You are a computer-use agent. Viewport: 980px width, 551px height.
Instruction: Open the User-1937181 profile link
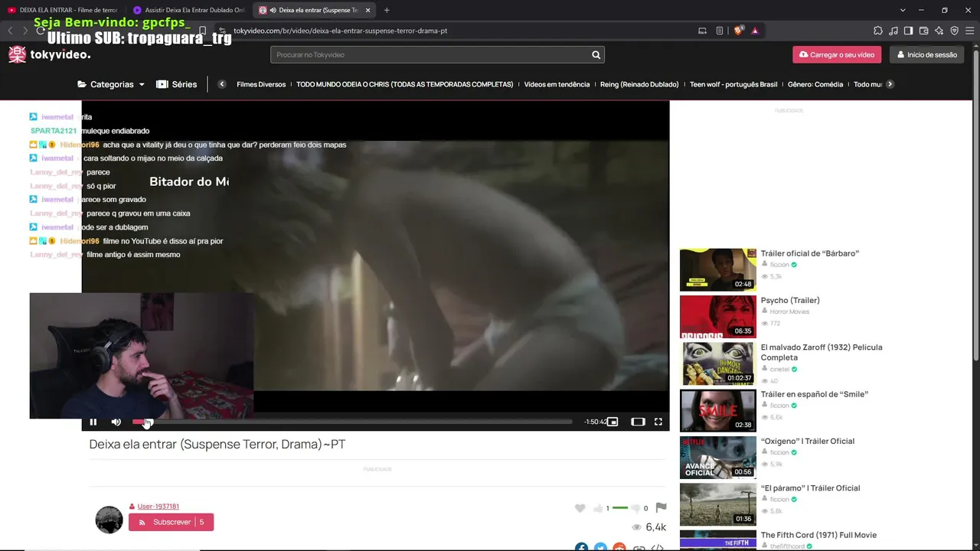point(158,507)
